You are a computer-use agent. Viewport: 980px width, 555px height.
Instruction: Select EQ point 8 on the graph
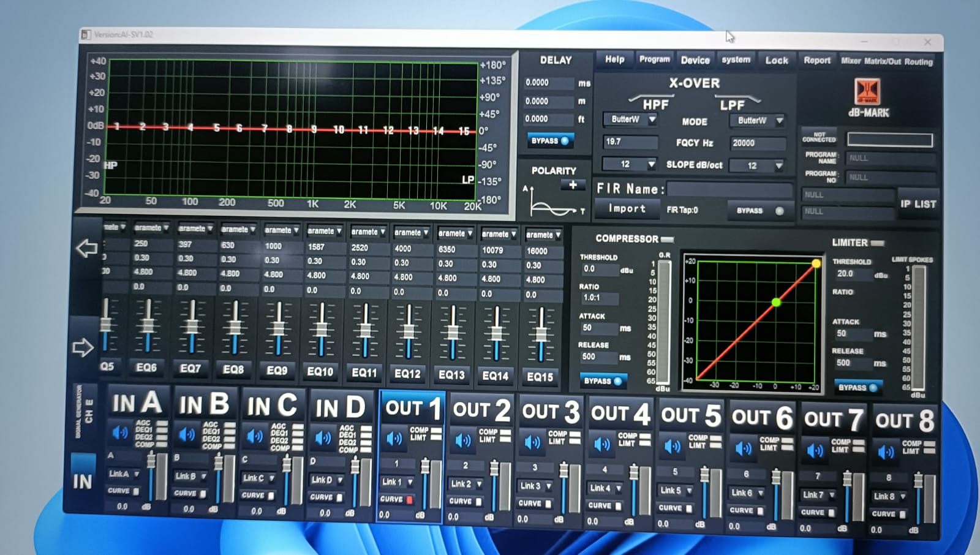pyautogui.click(x=289, y=129)
